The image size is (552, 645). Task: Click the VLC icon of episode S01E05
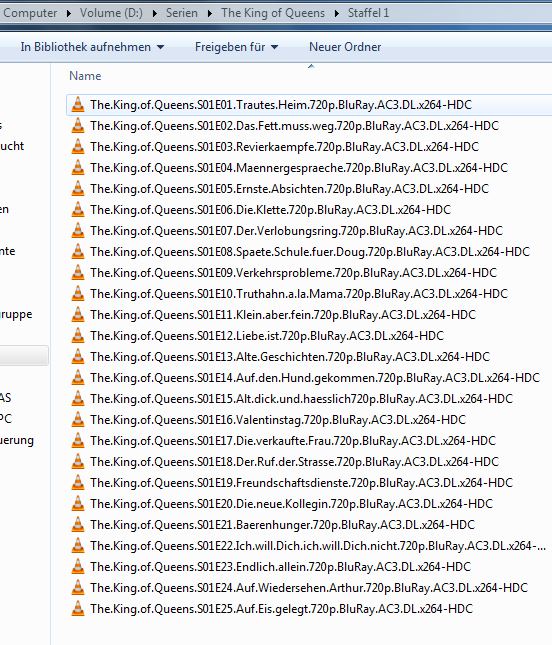(x=78, y=189)
